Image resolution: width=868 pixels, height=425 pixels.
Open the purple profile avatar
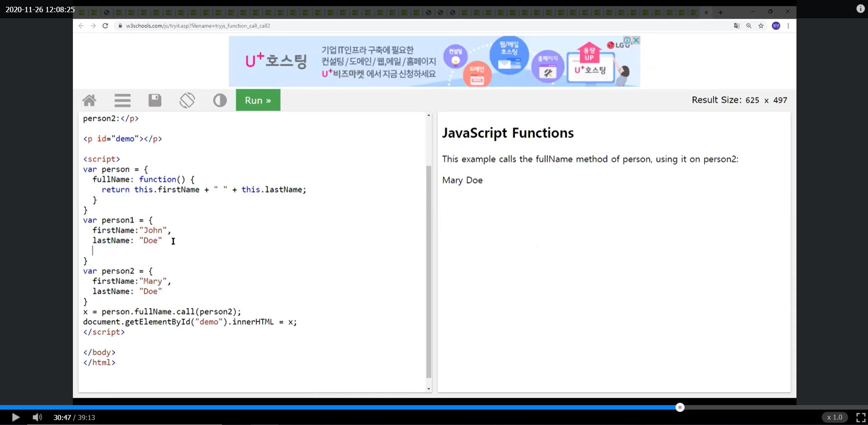coord(776,26)
